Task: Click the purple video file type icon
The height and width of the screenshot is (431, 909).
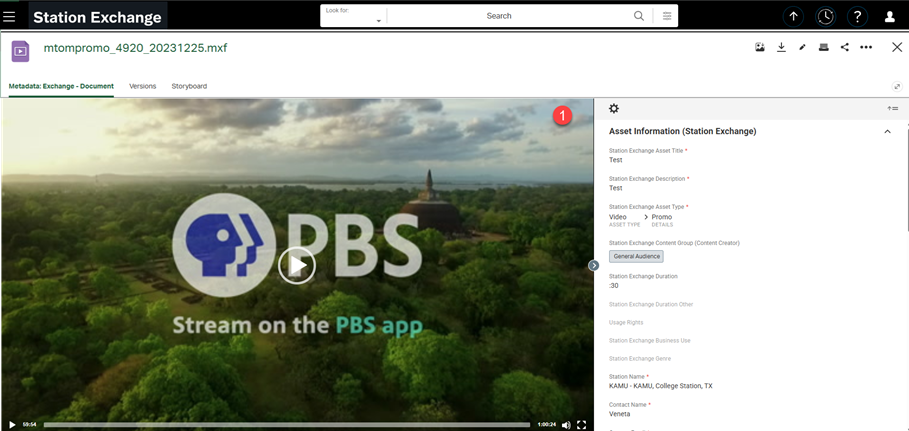Action: click(x=20, y=51)
